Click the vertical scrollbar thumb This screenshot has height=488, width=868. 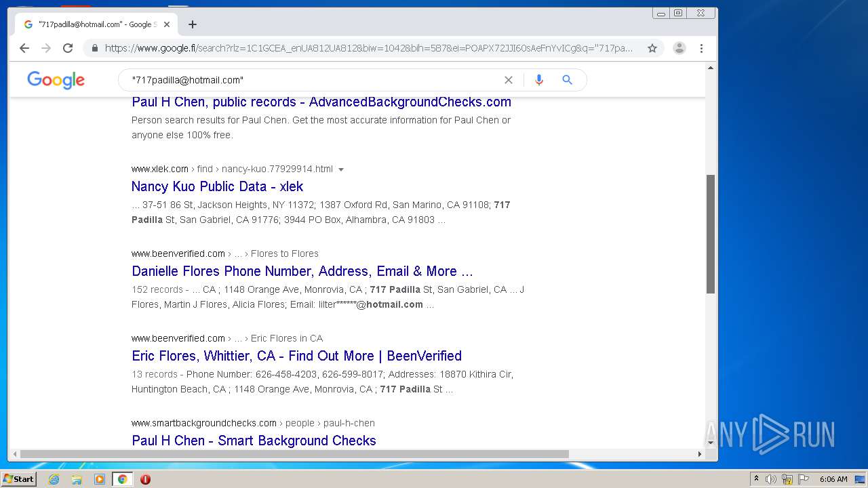tap(711, 234)
